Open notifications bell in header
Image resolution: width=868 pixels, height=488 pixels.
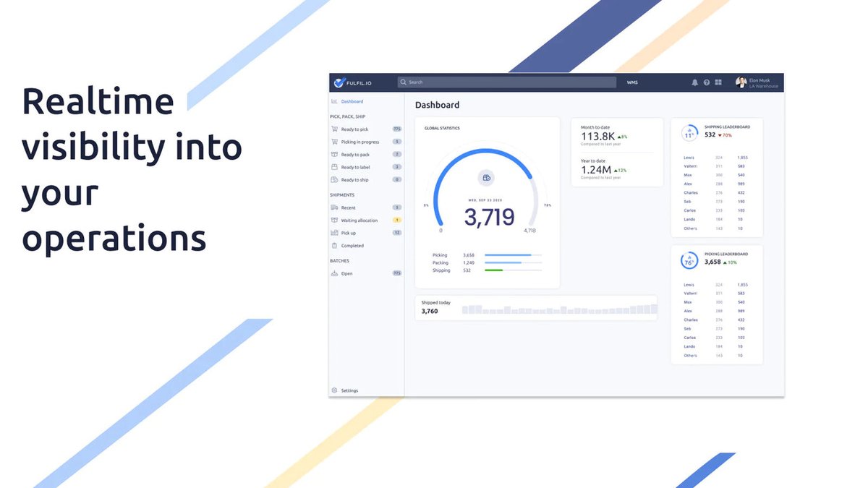tap(694, 82)
